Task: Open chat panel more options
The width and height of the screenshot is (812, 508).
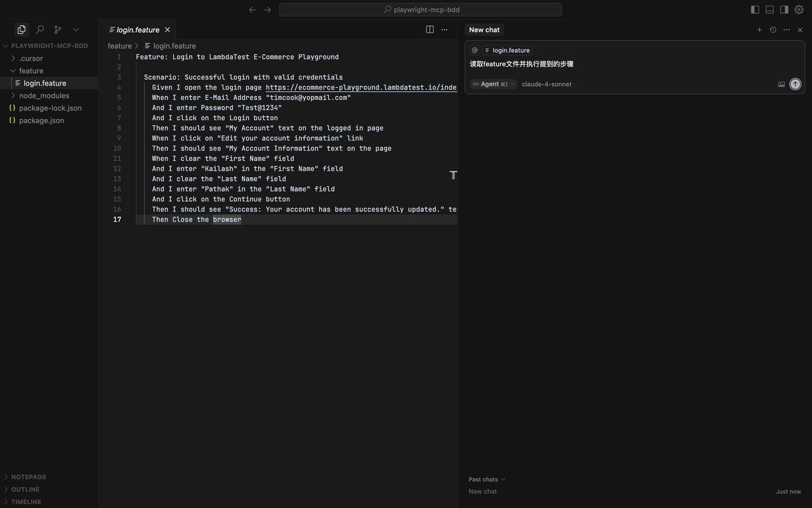Action: (x=787, y=30)
